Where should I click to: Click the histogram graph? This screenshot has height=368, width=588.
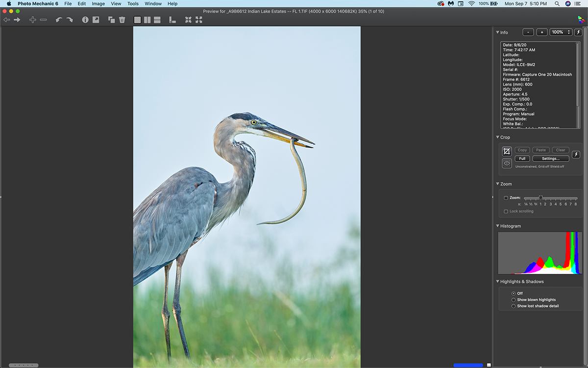(x=540, y=253)
